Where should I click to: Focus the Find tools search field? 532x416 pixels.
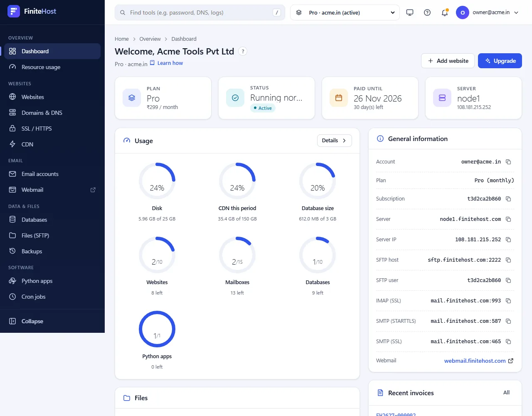click(x=200, y=12)
